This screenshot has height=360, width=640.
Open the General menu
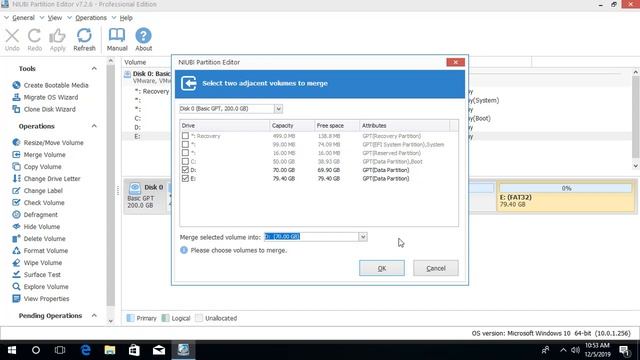[x=23, y=18]
